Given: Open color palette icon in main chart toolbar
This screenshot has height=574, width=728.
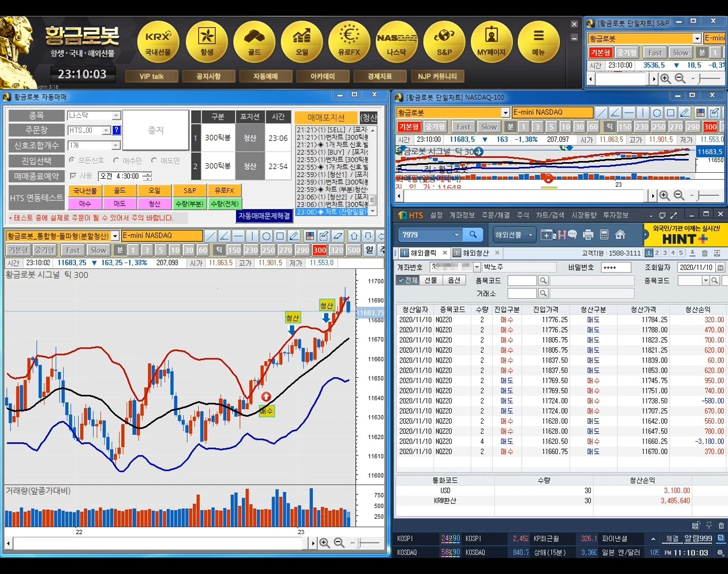Looking at the screenshot, I should pos(310,236).
